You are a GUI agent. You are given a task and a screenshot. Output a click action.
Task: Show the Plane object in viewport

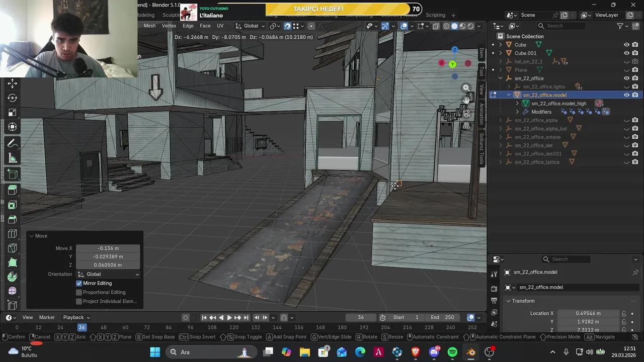(x=627, y=70)
